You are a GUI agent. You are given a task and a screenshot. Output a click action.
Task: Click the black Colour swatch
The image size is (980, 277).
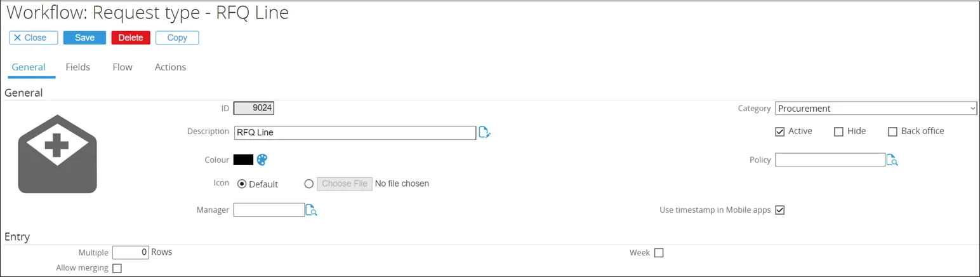point(244,159)
